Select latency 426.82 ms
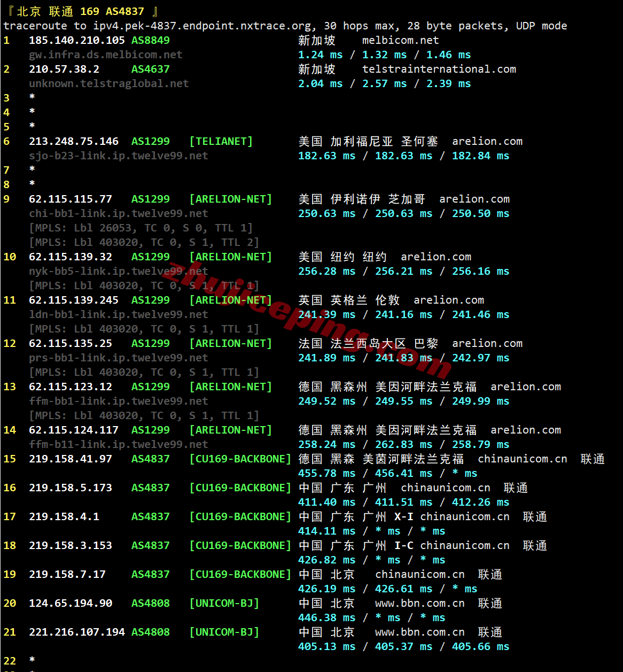The height and width of the screenshot is (672, 623). pos(327,560)
